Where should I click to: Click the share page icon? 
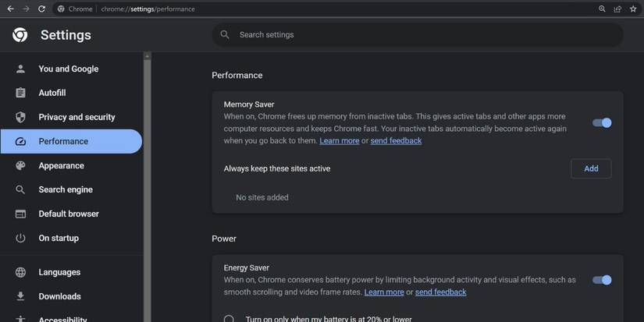pyautogui.click(x=617, y=9)
